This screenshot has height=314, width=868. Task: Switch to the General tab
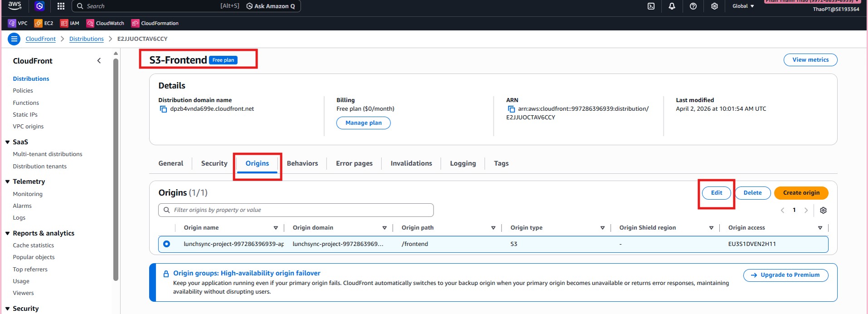pos(171,163)
